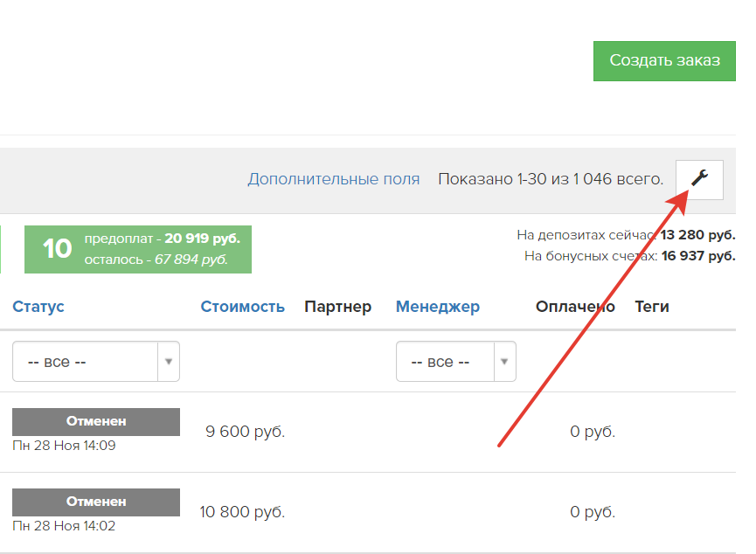Open the Дополнительные поля link

334,179
